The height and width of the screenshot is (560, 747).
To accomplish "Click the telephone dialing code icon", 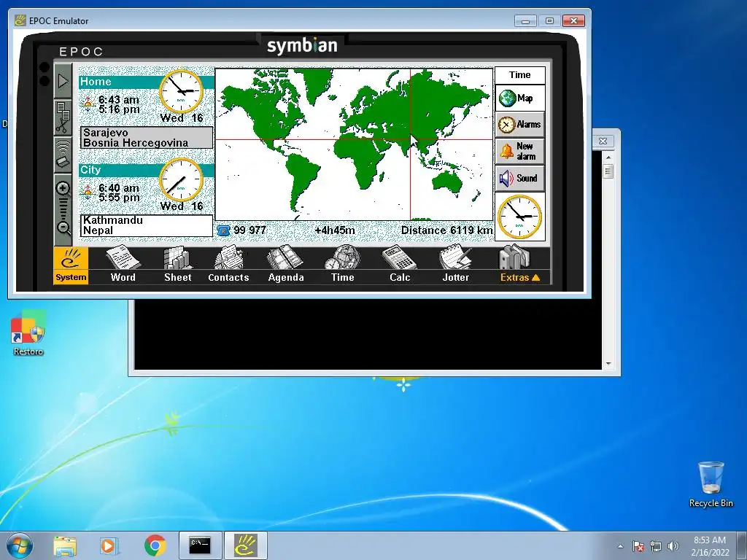I will pos(223,230).
